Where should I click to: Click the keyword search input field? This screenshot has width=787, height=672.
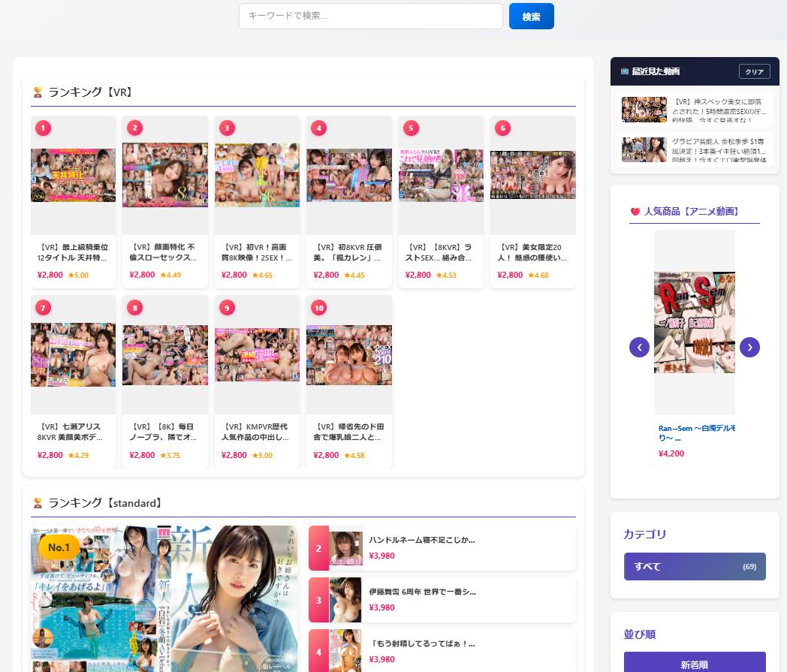(x=370, y=17)
